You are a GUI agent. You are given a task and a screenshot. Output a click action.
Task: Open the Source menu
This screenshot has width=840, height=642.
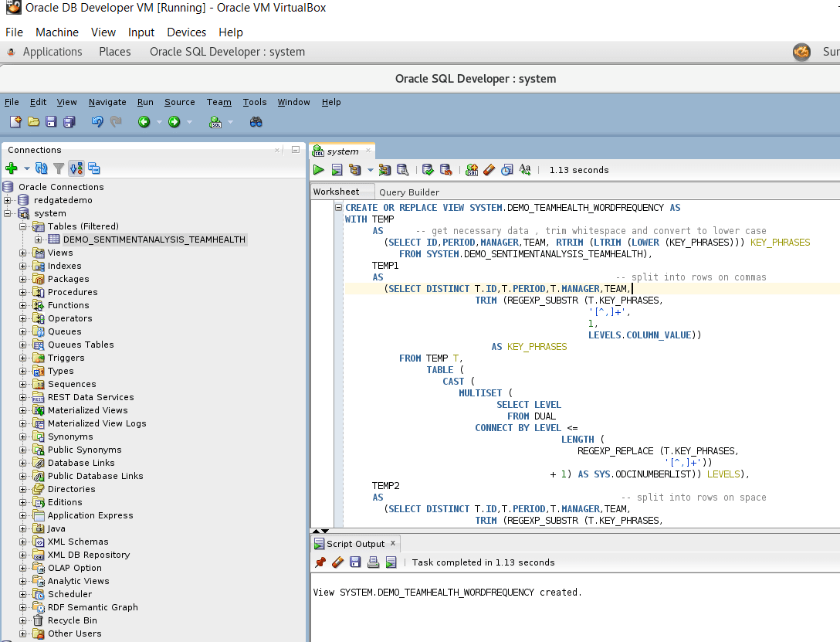click(179, 102)
